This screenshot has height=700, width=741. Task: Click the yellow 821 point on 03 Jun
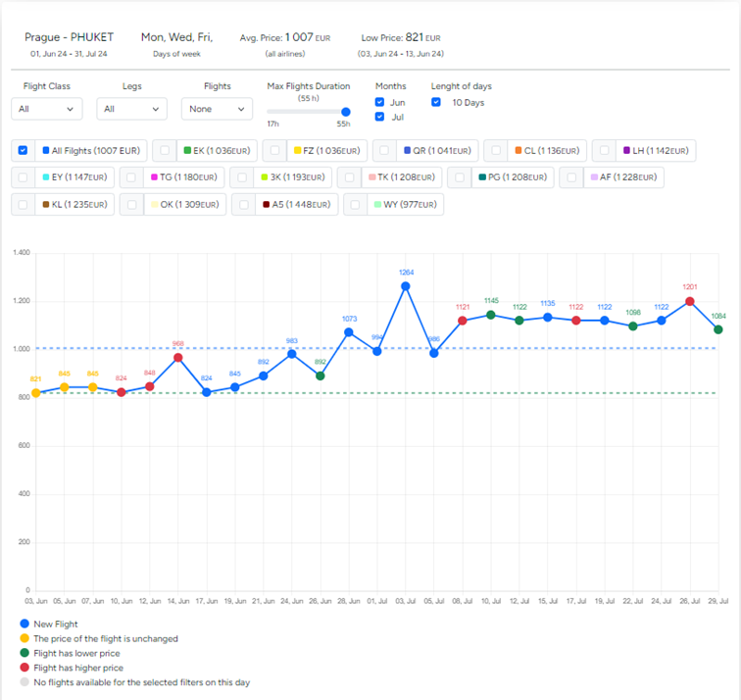[35, 393]
